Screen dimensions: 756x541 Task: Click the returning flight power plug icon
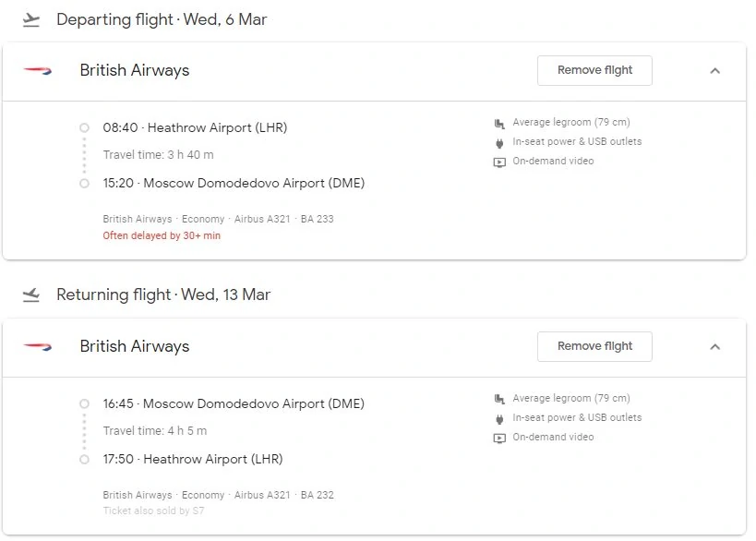click(499, 418)
